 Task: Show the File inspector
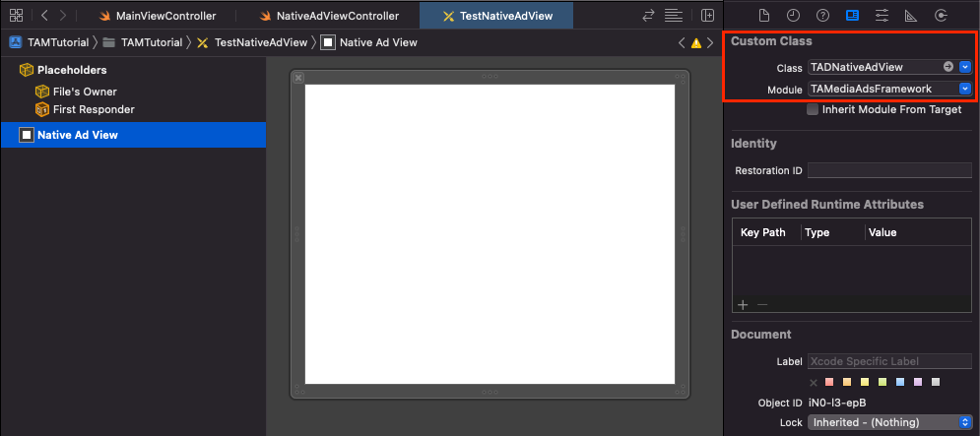(x=763, y=16)
